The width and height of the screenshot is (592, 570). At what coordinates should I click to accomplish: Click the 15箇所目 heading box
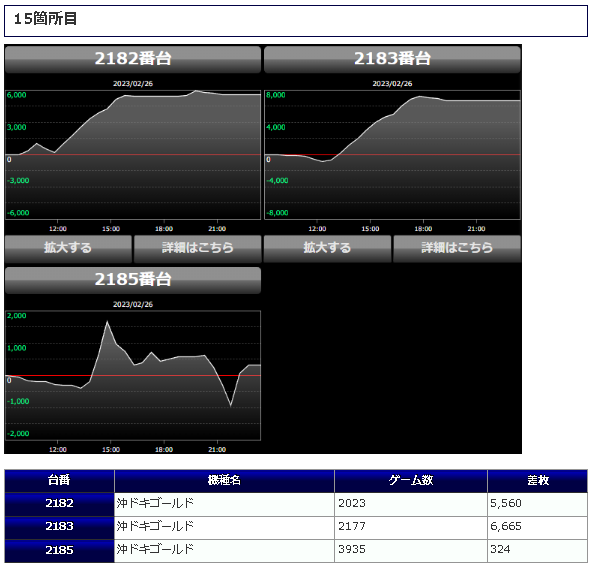(x=296, y=21)
